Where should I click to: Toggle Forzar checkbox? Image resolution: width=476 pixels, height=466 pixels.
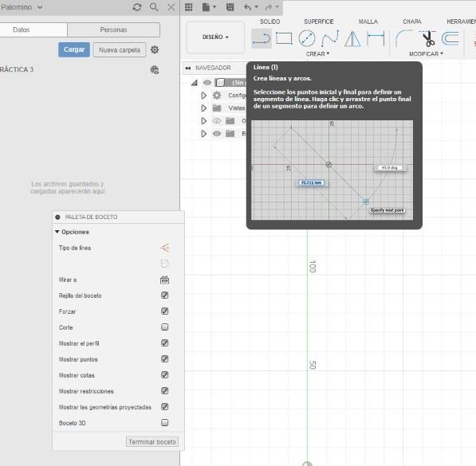[x=164, y=311]
